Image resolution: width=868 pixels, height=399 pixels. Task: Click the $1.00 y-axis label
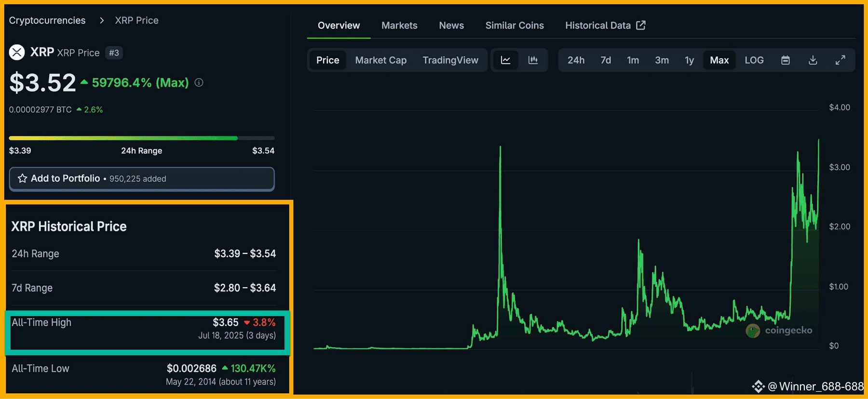[839, 287]
